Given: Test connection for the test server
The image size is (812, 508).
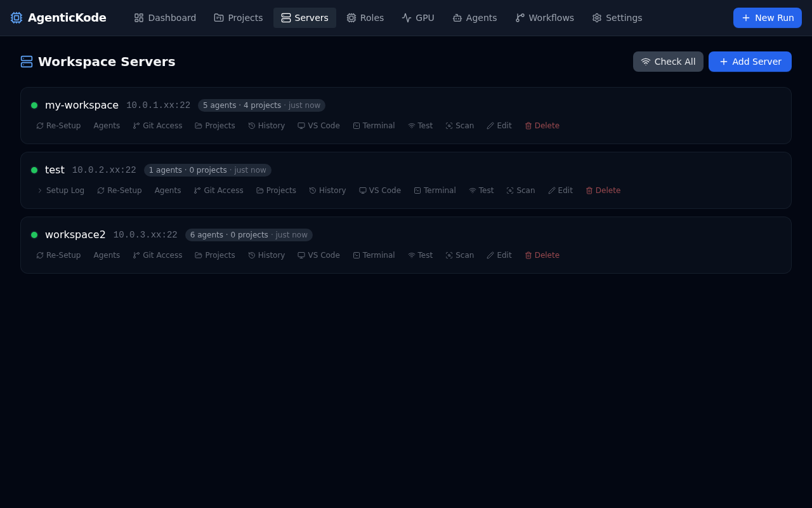Looking at the screenshot, I should [x=481, y=190].
